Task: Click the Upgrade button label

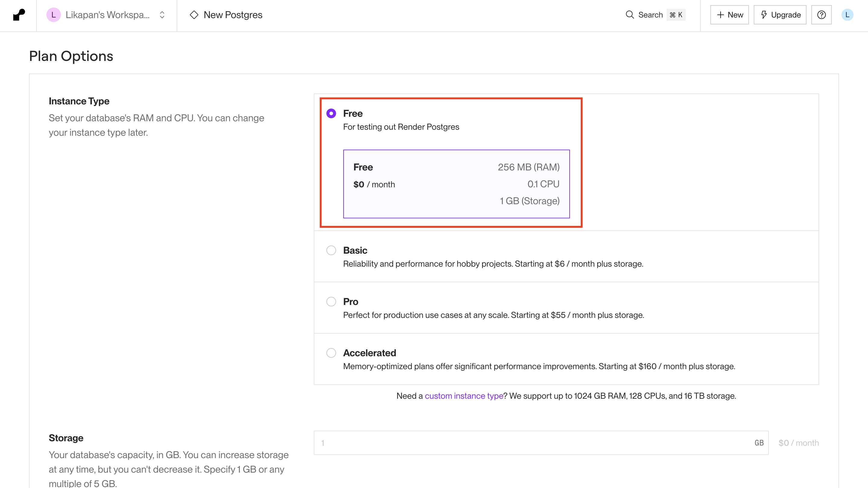Action: click(785, 15)
